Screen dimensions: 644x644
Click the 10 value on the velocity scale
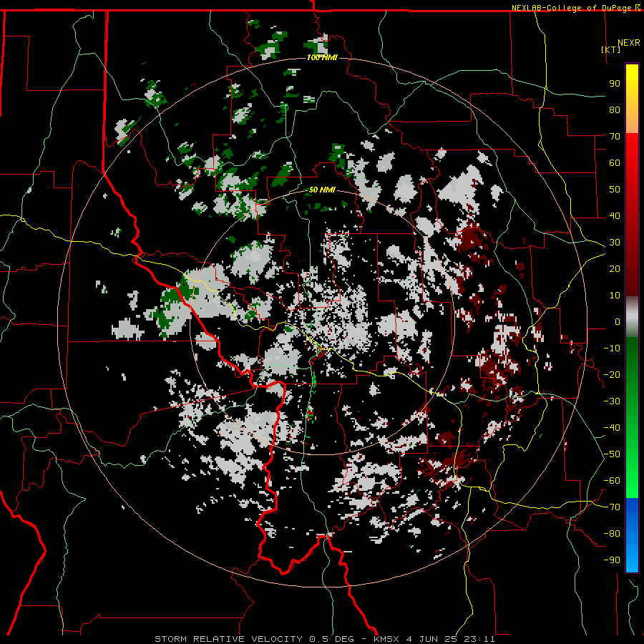pyautogui.click(x=615, y=296)
